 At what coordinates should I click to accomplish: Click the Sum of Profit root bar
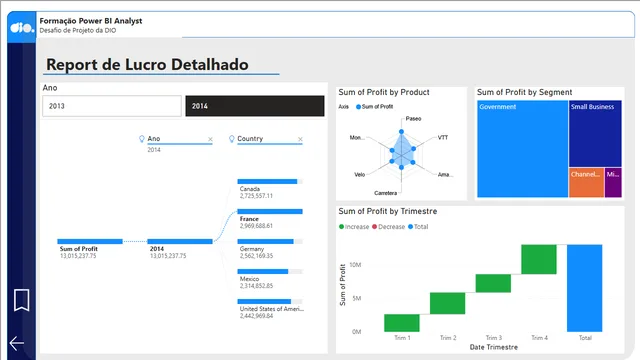click(x=90, y=242)
